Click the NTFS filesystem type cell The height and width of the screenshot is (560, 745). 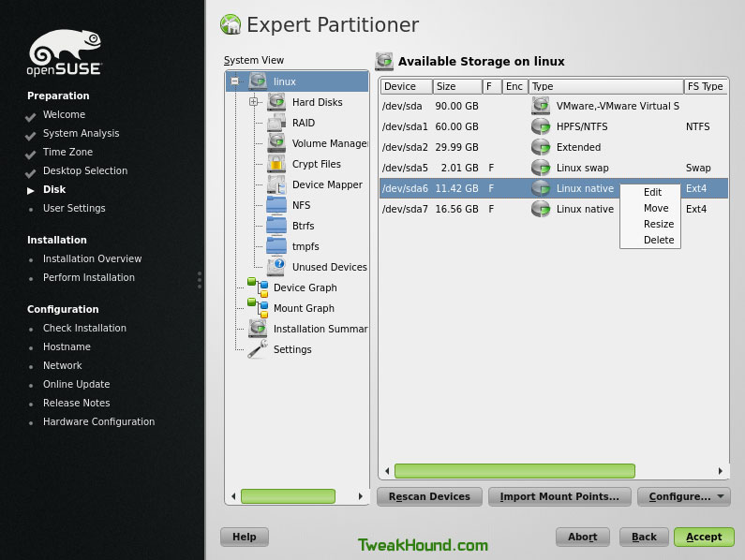(x=697, y=126)
